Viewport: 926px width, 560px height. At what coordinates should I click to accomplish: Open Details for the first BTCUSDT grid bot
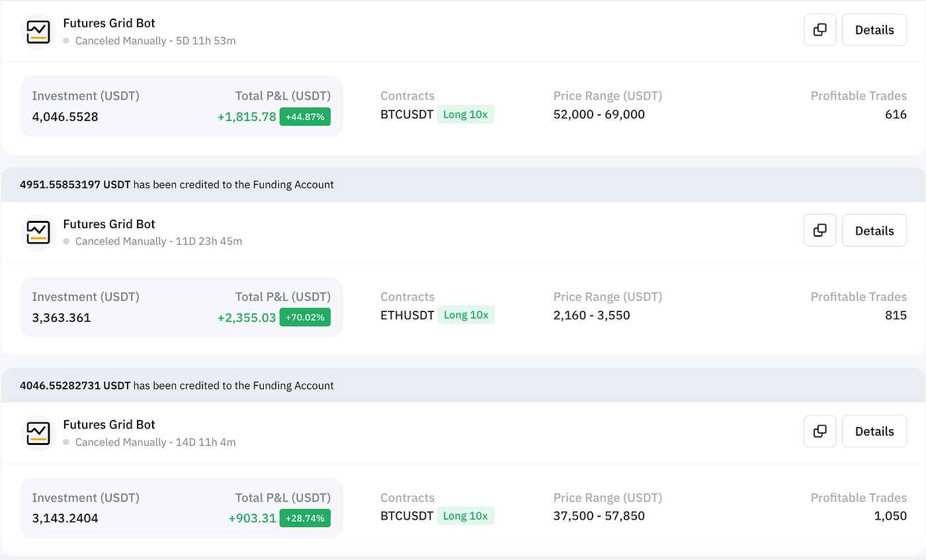pos(874,30)
